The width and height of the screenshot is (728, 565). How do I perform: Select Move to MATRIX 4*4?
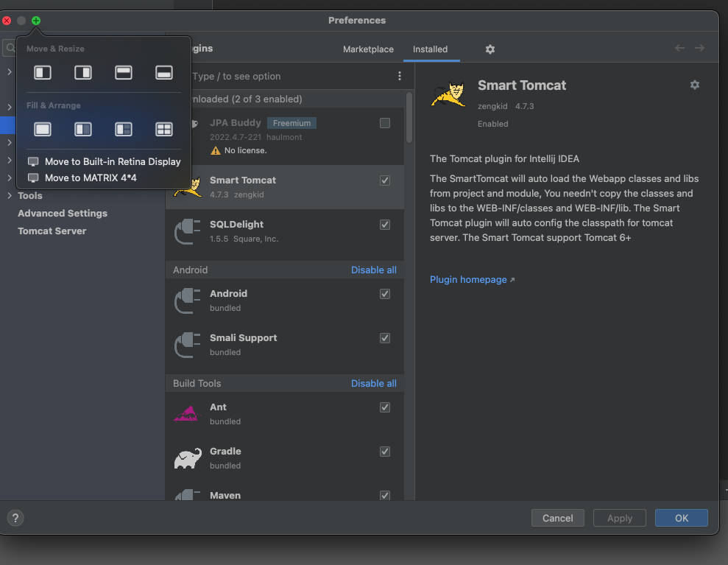(x=82, y=178)
